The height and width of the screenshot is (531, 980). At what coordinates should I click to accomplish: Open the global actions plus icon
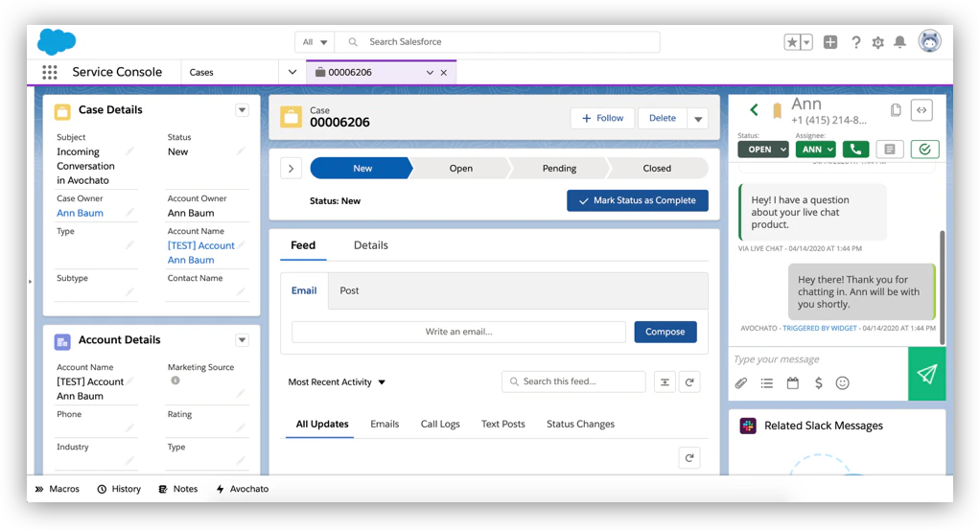830,42
